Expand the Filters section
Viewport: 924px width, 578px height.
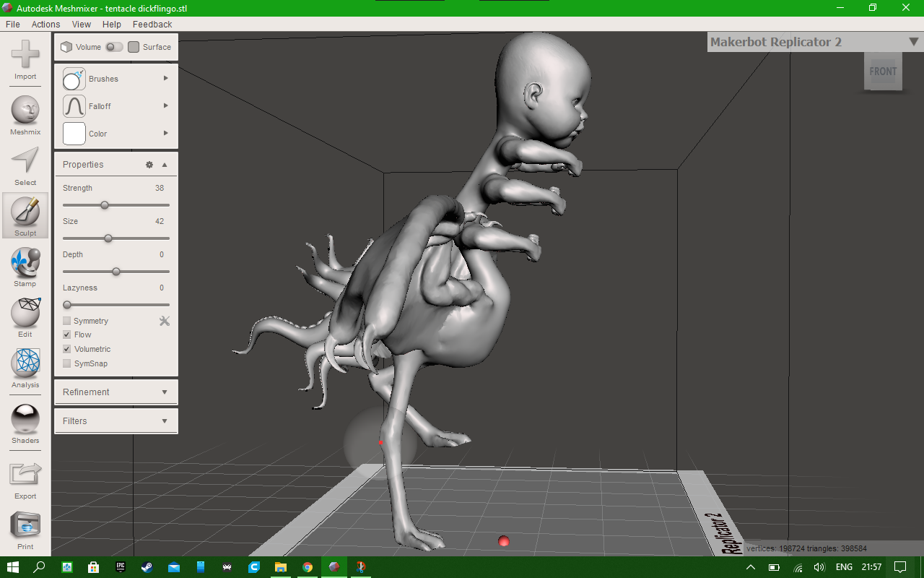[115, 421]
